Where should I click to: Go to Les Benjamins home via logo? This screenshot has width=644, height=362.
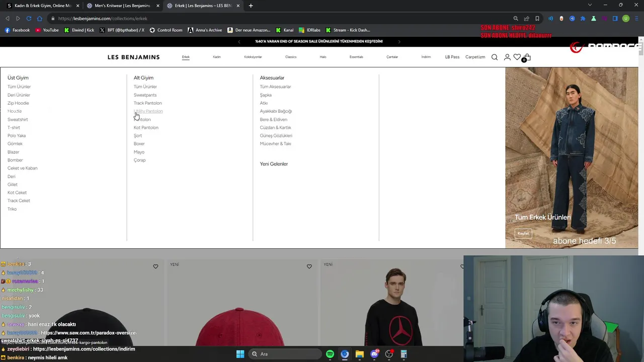point(133,57)
